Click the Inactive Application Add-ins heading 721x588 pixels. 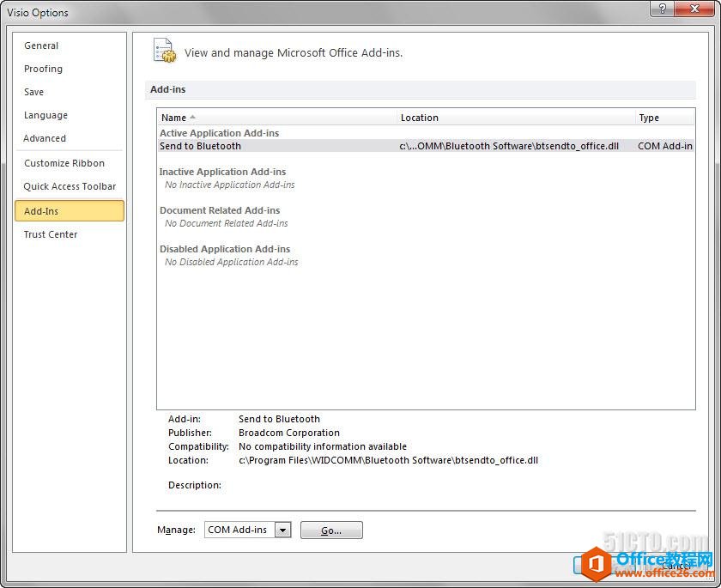(x=222, y=172)
